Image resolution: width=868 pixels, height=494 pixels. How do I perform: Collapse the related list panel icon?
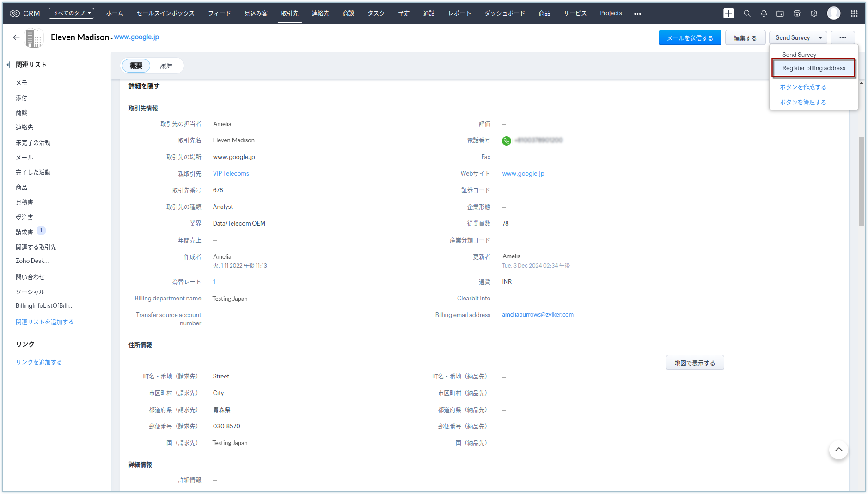pos(8,65)
